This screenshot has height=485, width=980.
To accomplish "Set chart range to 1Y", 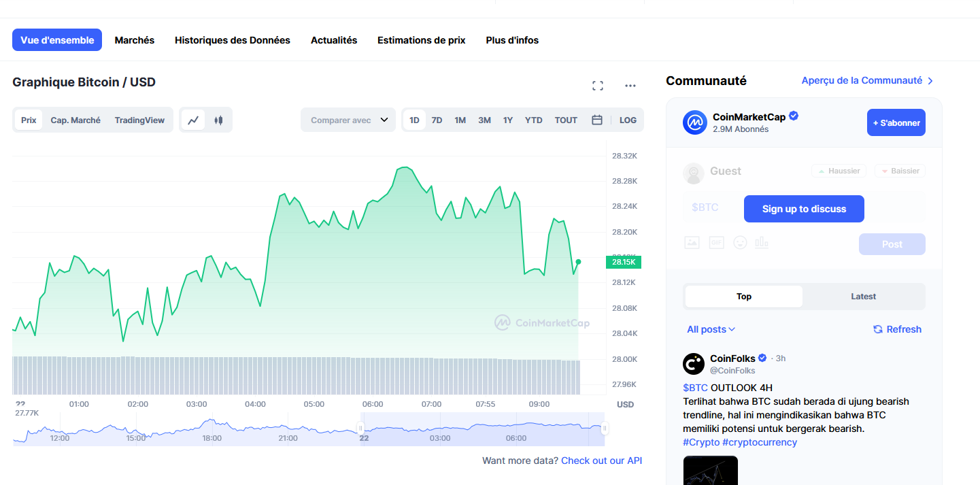I will (x=508, y=120).
